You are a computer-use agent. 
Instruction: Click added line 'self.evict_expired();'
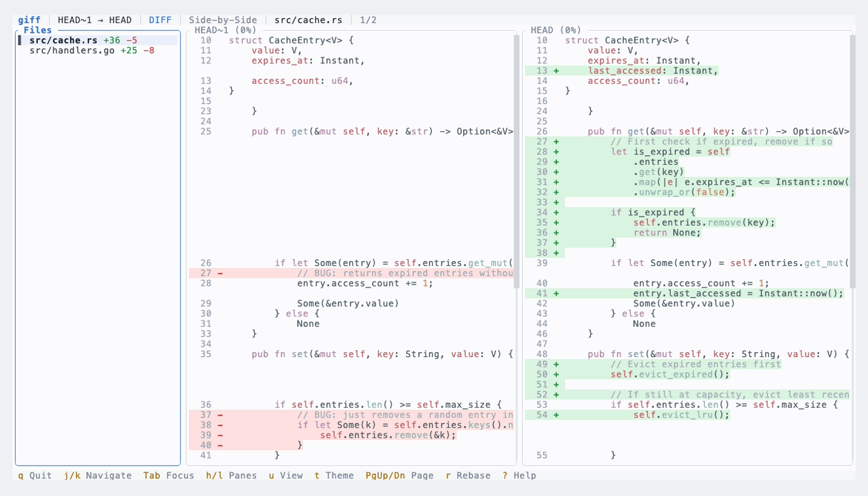(x=627, y=374)
